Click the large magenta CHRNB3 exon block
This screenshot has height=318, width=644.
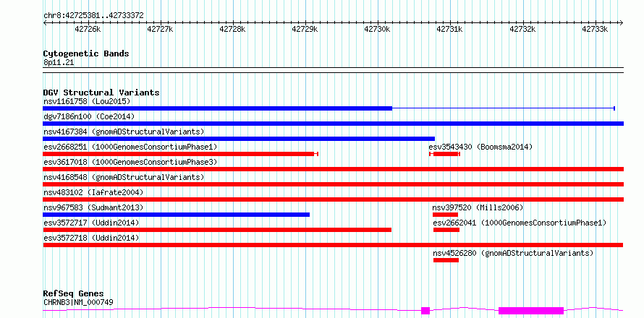pos(531,311)
